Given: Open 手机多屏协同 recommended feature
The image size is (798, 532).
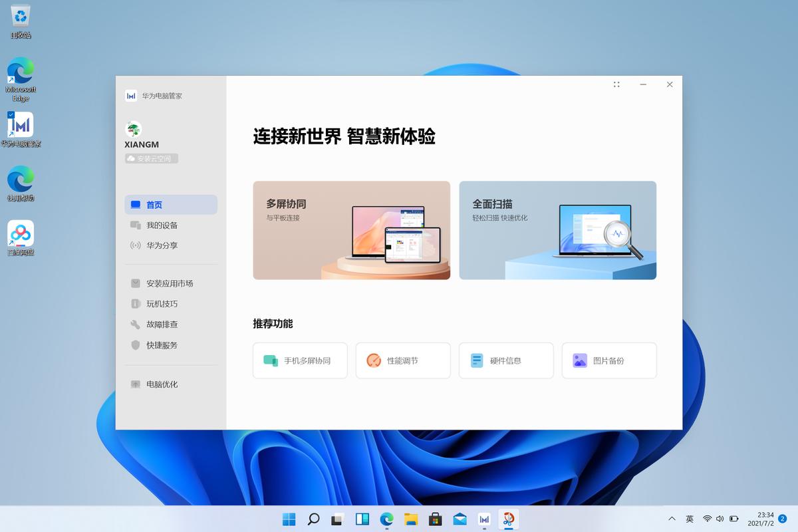Looking at the screenshot, I should pos(299,360).
